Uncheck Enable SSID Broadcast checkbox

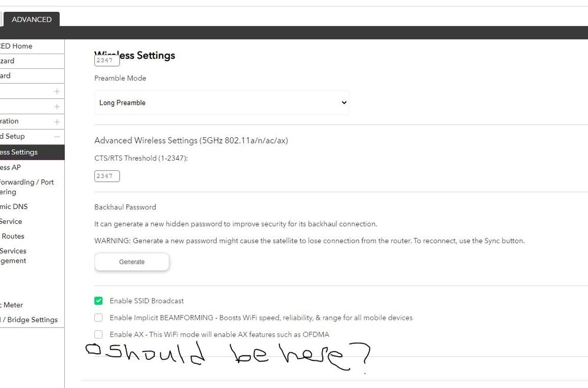click(x=98, y=301)
